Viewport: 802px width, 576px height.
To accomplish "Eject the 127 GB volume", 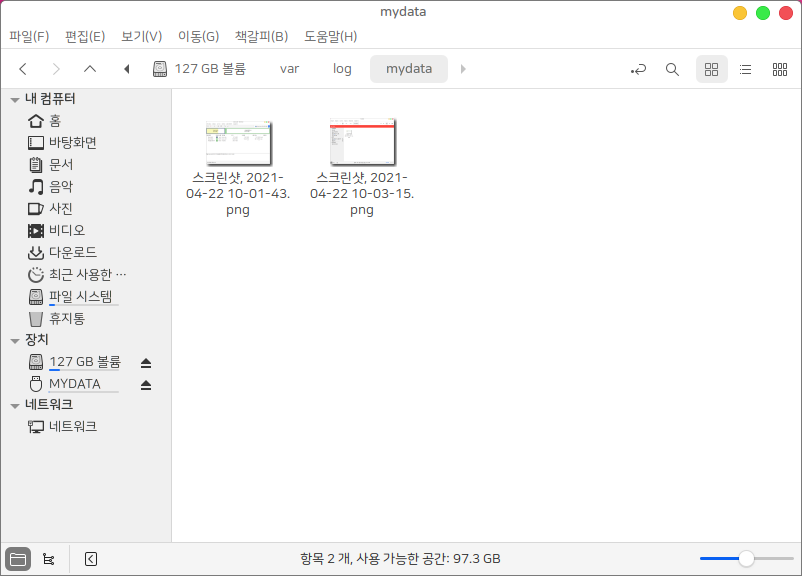I will pyautogui.click(x=146, y=362).
